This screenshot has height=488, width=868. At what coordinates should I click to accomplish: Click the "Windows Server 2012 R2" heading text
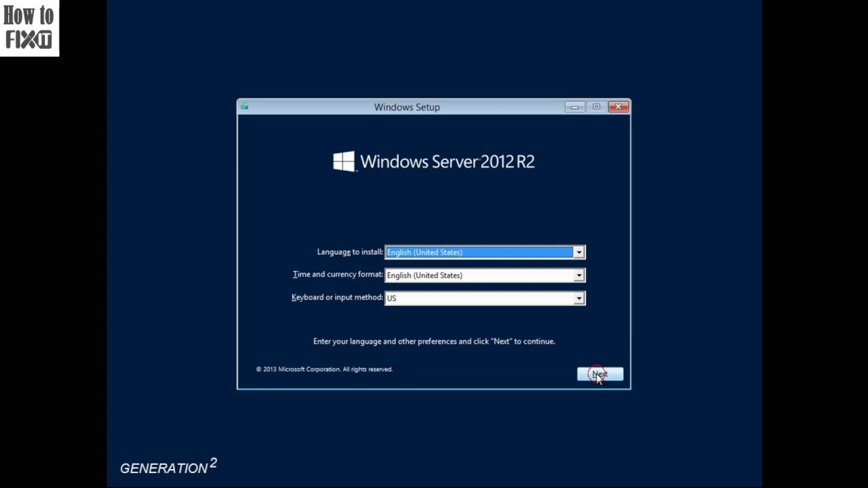click(448, 161)
